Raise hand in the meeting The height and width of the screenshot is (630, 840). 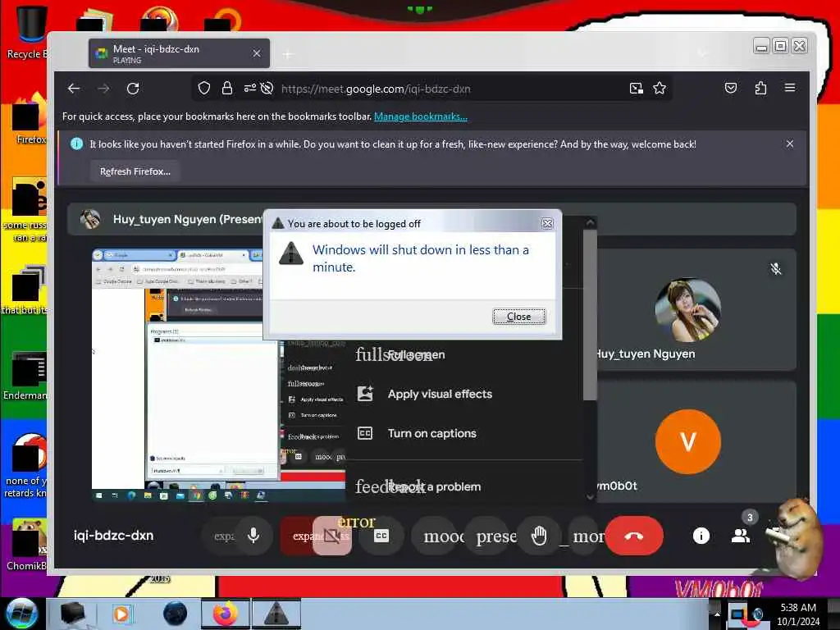[539, 536]
